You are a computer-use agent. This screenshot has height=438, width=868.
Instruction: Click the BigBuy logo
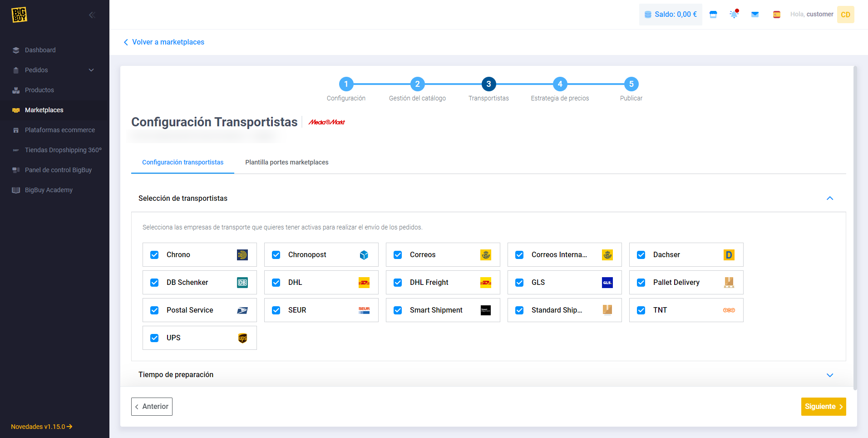click(19, 15)
